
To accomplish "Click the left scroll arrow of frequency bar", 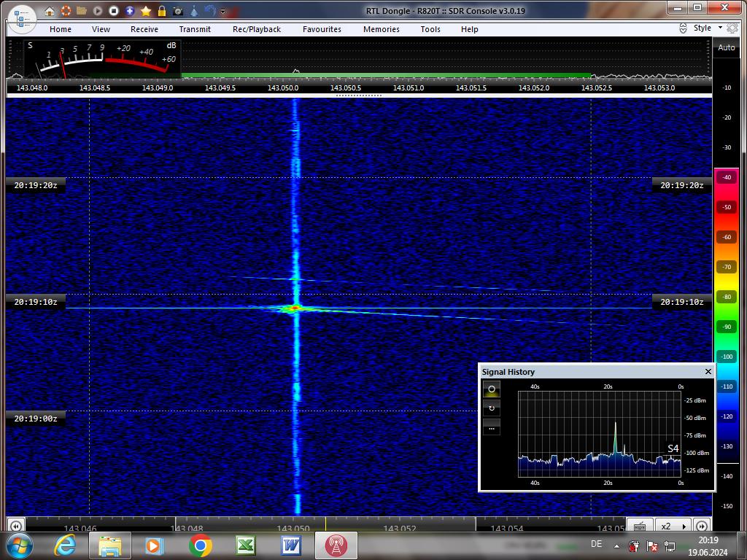I will pyautogui.click(x=15, y=526).
